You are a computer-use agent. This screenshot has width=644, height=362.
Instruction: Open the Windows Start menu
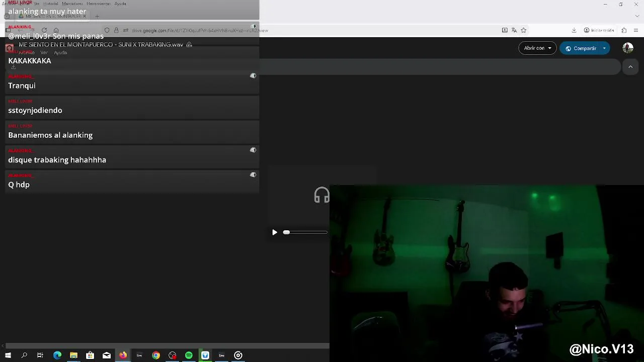(x=8, y=355)
